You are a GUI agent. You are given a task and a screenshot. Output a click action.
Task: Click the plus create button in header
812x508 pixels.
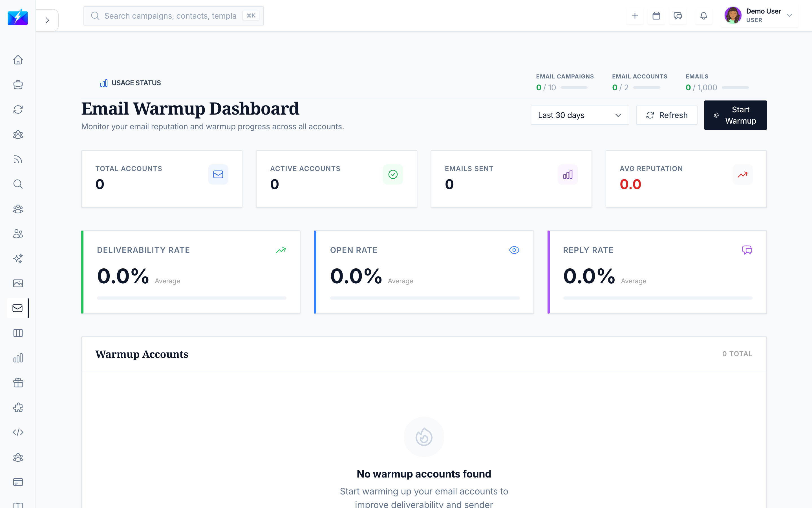click(x=635, y=16)
